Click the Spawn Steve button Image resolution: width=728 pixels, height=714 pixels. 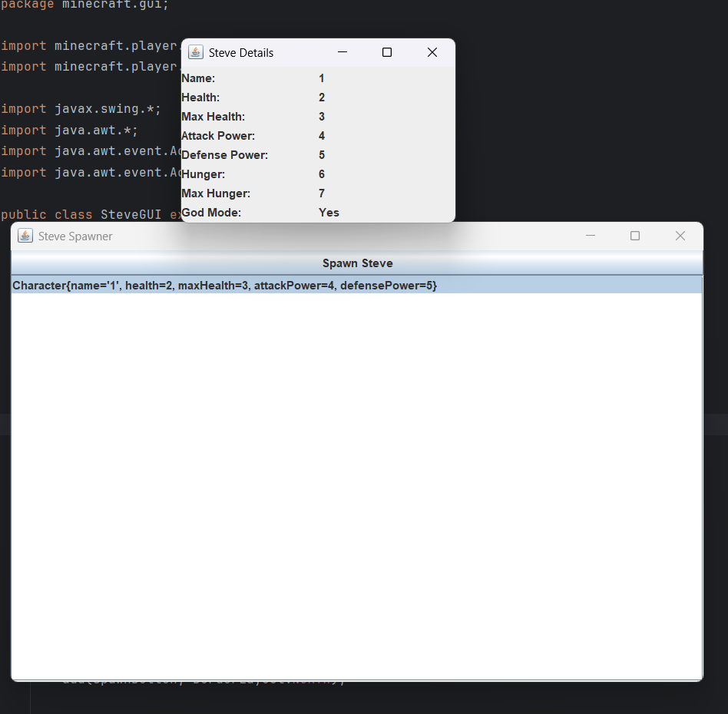tap(357, 263)
